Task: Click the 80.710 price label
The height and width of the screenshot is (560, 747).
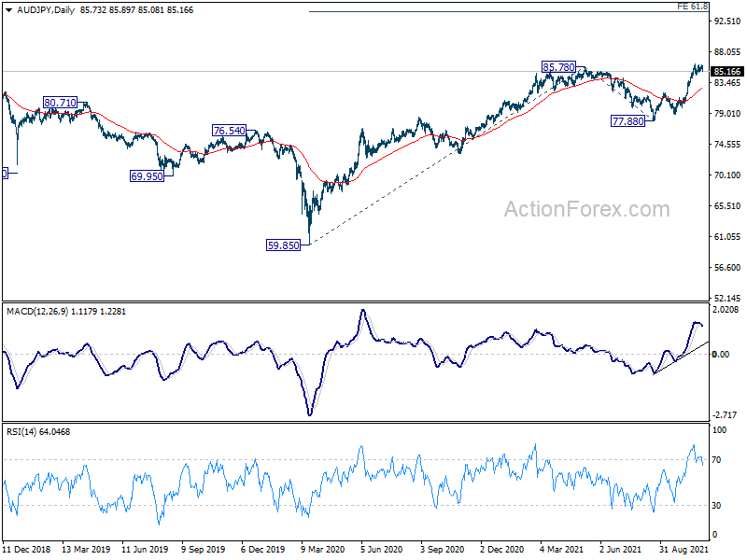Action: (x=61, y=103)
